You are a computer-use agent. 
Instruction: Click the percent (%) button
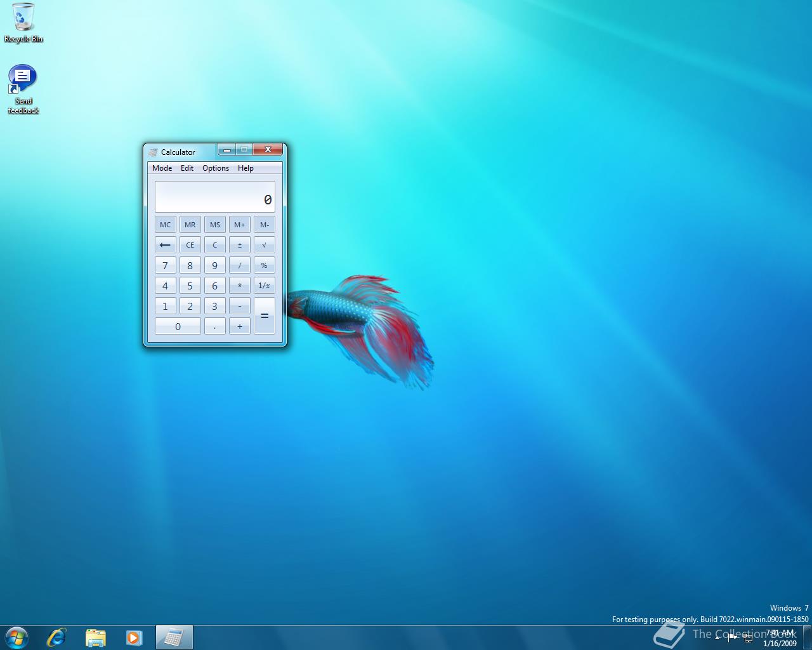pyautogui.click(x=265, y=265)
